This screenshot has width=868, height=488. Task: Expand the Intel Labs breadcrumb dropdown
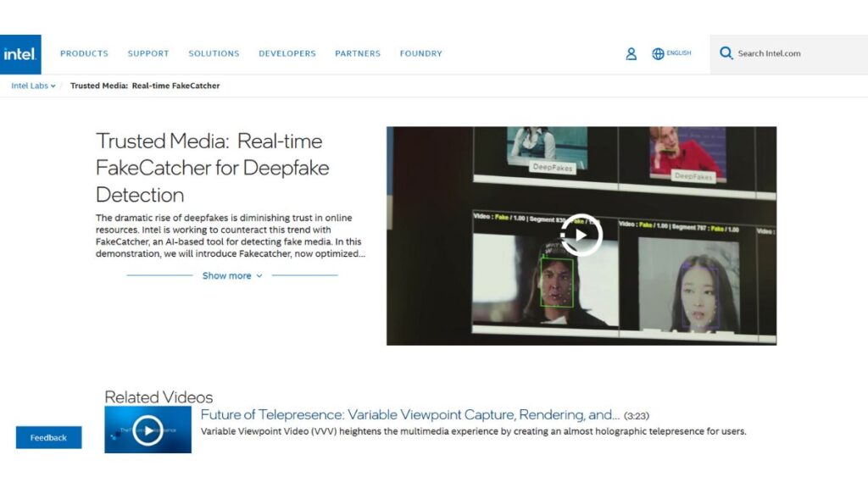tap(33, 86)
